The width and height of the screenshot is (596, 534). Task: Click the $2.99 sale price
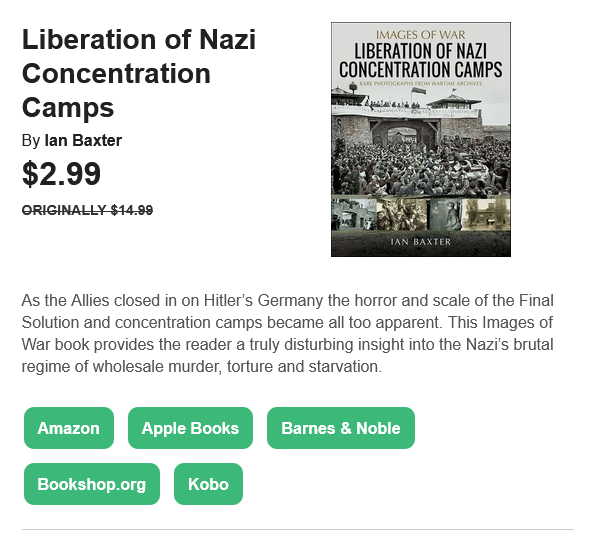[62, 174]
